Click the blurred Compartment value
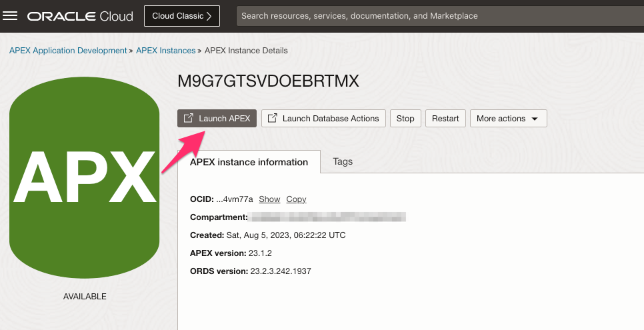This screenshot has width=644, height=330. 327,217
